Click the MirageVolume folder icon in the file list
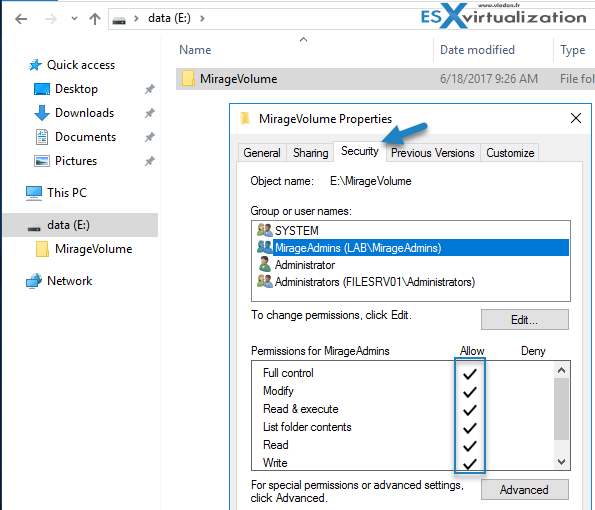This screenshot has width=595, height=510. (188, 79)
